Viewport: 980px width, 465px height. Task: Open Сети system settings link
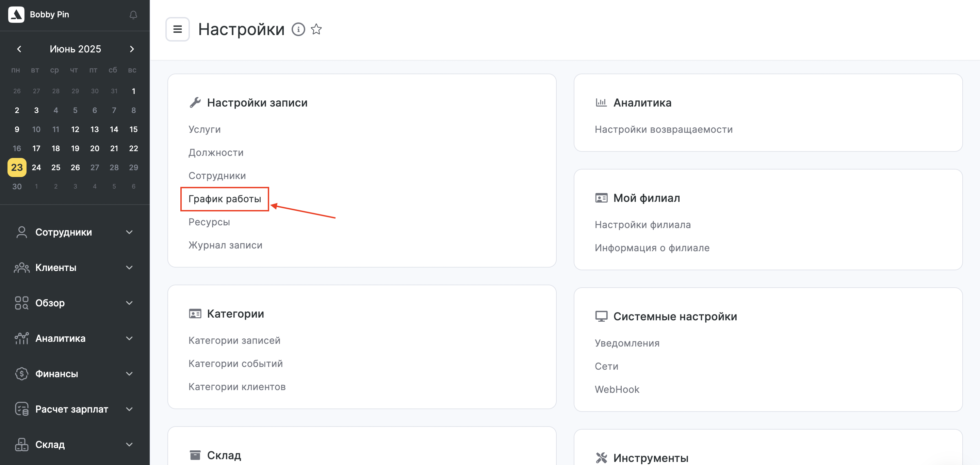tap(606, 366)
